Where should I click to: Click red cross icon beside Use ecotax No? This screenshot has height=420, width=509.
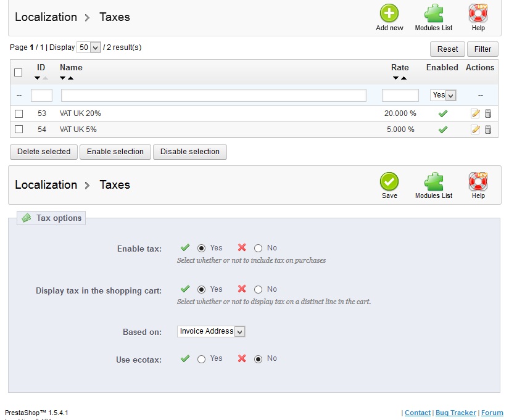242,358
